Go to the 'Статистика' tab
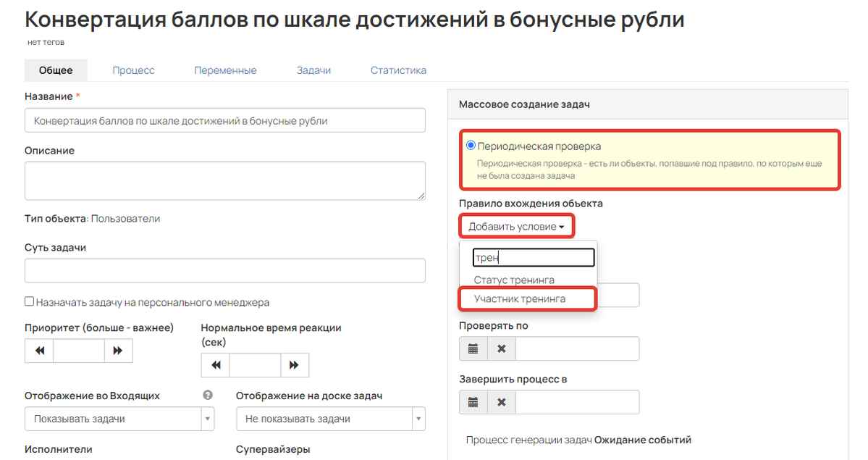 399,70
